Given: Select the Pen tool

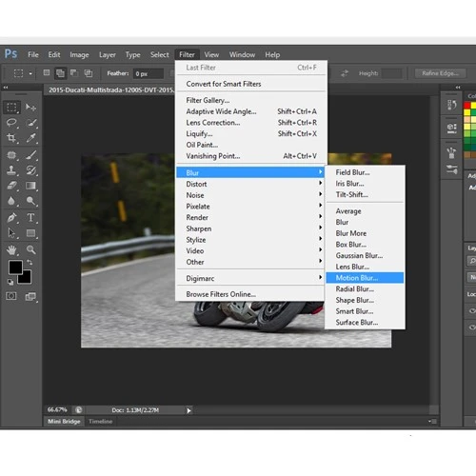Looking at the screenshot, I should coord(12,218).
